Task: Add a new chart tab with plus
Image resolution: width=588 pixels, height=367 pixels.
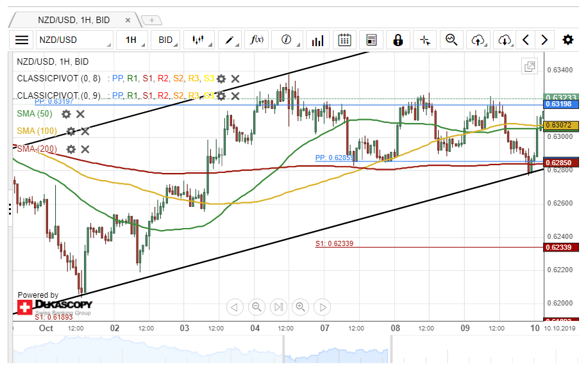Action: click(151, 20)
